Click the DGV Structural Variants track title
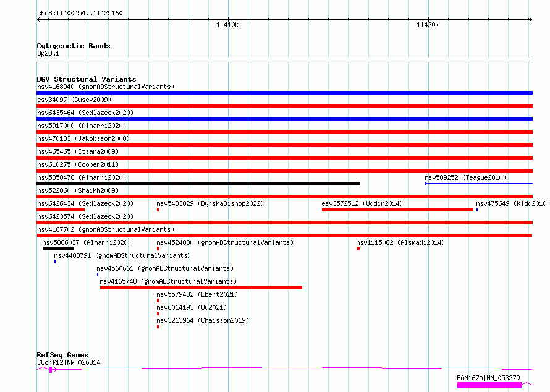The width and height of the screenshot is (550, 392). (x=87, y=79)
